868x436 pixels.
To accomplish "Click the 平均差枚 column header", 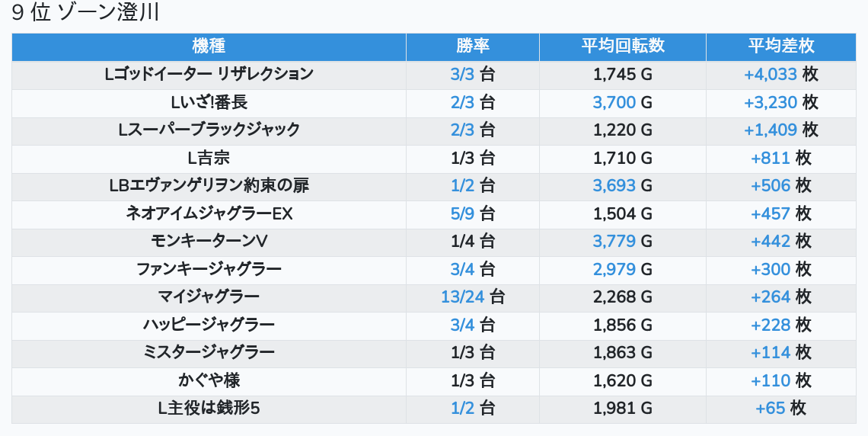I will click(x=780, y=46).
